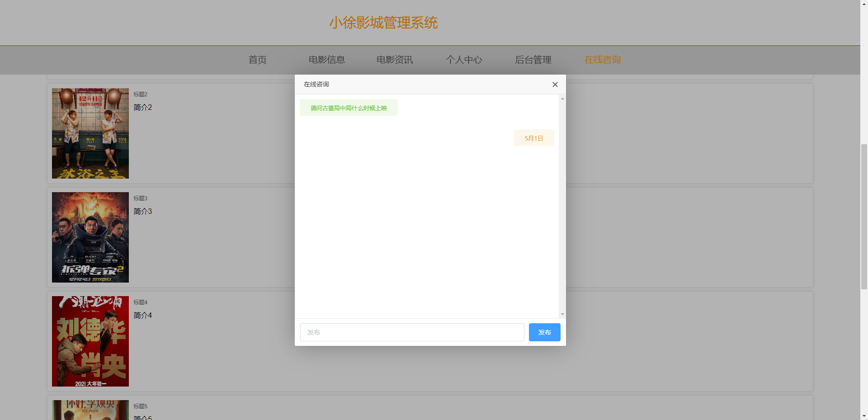
Task: Open the 标题5 partially visible poster
Action: pos(90,410)
